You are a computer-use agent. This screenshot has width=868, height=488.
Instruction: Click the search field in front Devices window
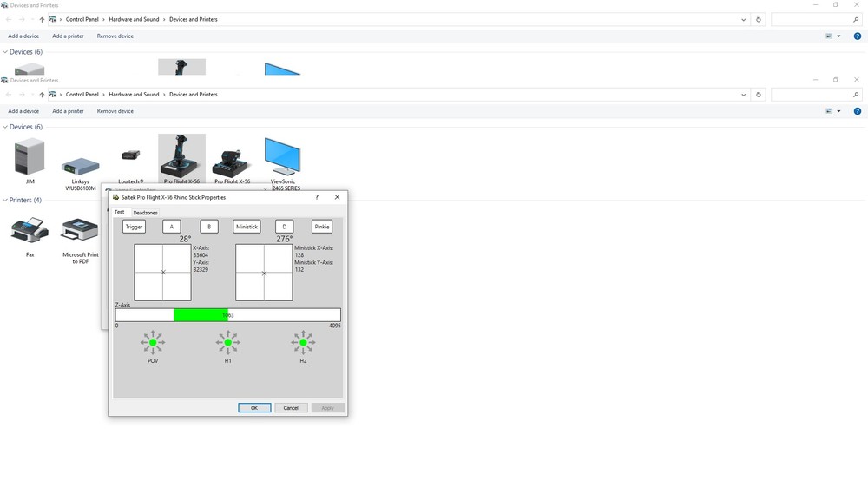coord(817,95)
